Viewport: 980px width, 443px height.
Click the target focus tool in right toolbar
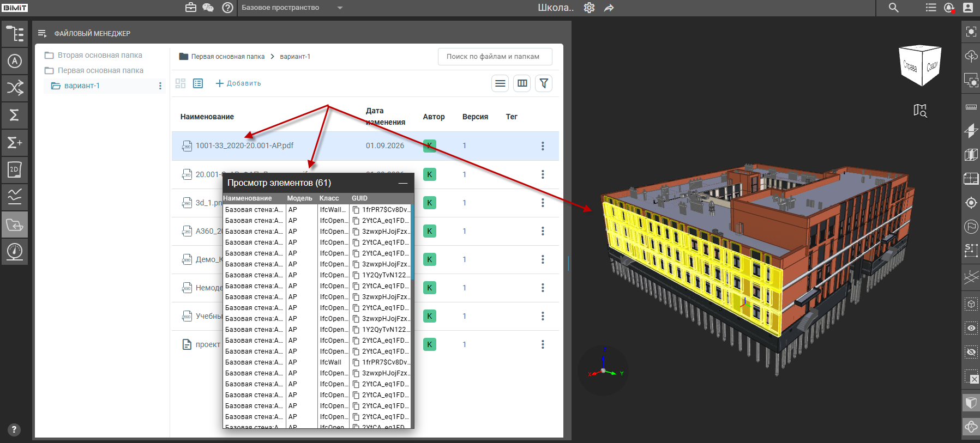click(x=971, y=203)
